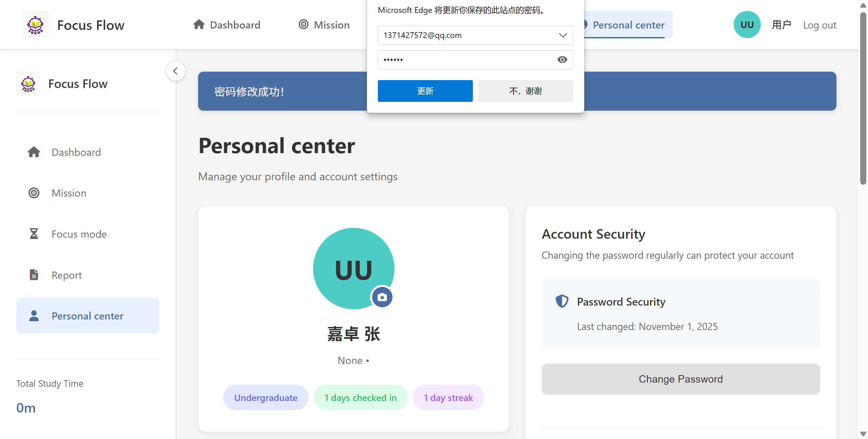
Task: Click Log out in the header
Action: pyautogui.click(x=819, y=25)
